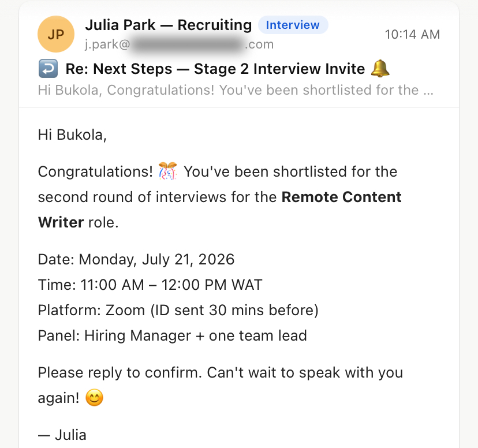
Task: Click the Time: 11:00 AM – 12:00 PM line
Action: pyautogui.click(x=150, y=285)
